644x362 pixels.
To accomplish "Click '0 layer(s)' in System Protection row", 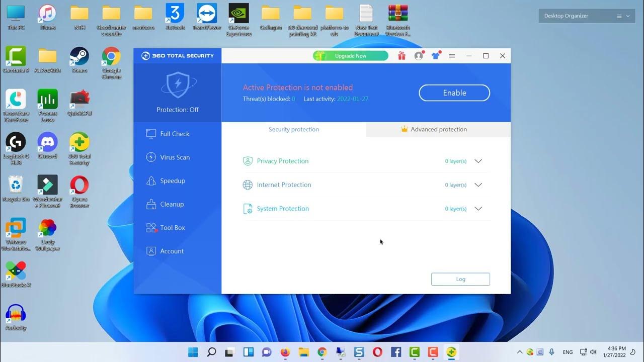I will tap(456, 209).
